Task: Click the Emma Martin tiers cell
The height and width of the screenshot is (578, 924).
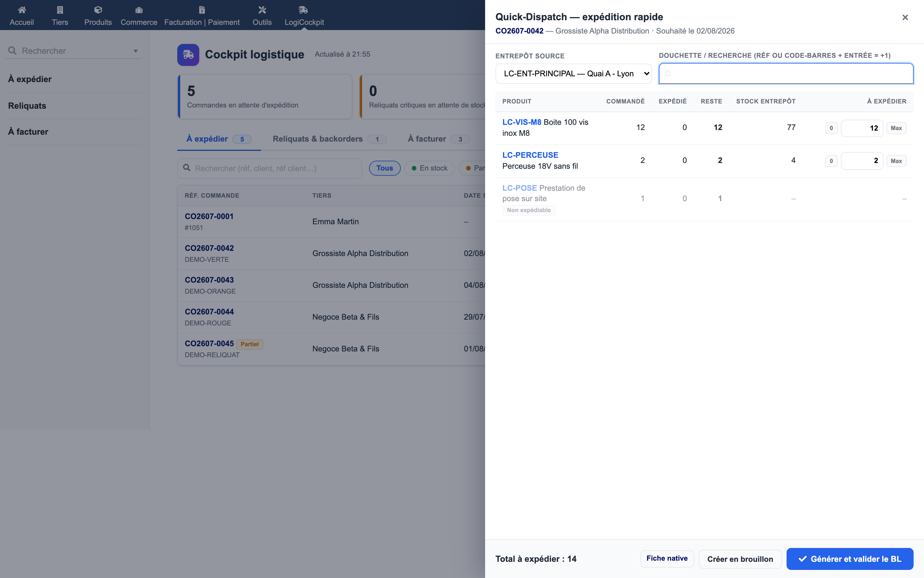Action: (336, 222)
